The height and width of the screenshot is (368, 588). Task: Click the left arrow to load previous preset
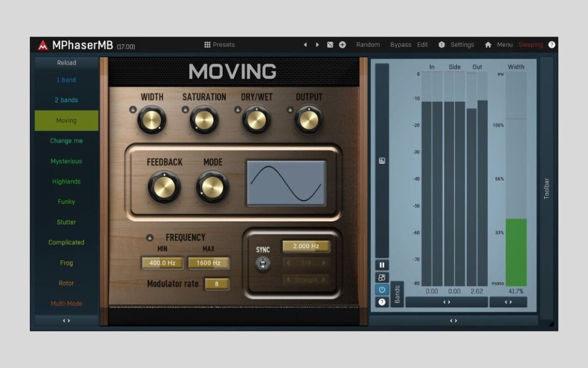(305, 45)
